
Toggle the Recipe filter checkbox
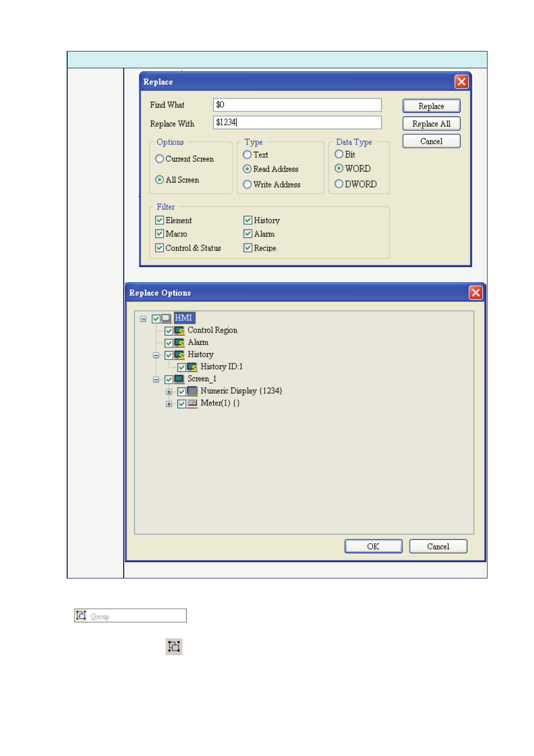click(247, 248)
